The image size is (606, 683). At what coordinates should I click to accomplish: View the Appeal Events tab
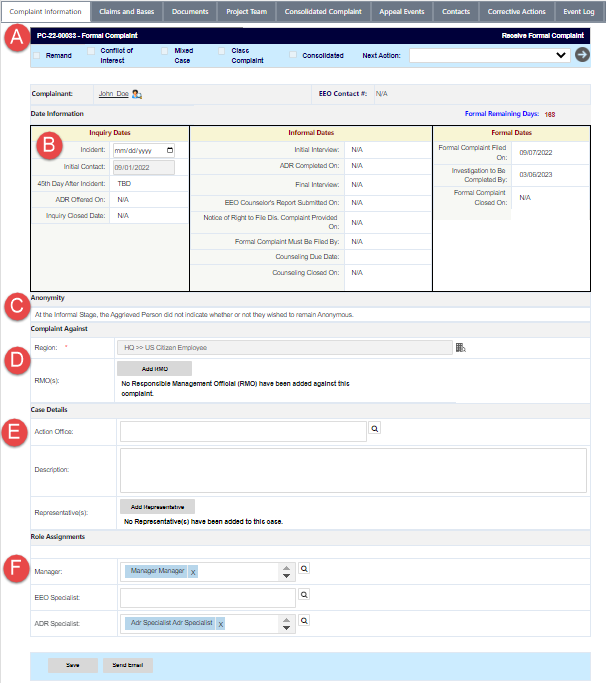(x=402, y=12)
